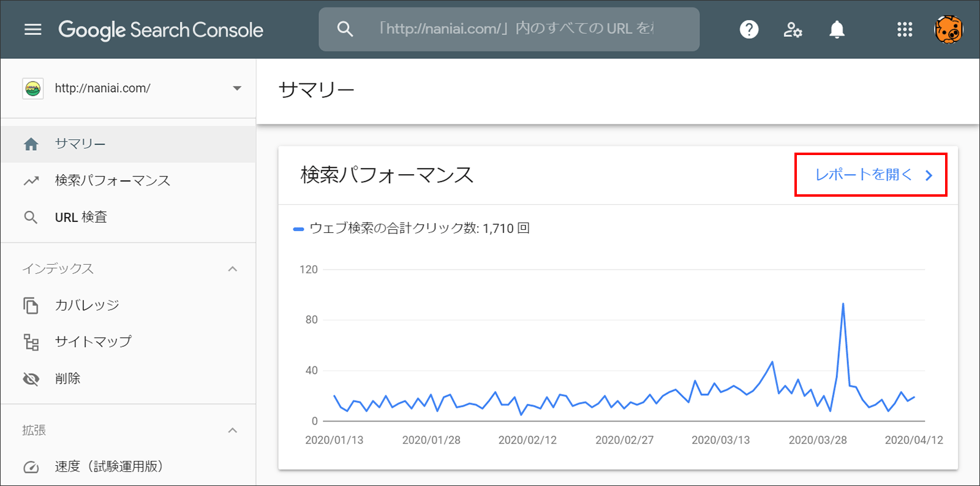Select サマリー in the sidebar
The image size is (980, 486).
pyautogui.click(x=80, y=144)
